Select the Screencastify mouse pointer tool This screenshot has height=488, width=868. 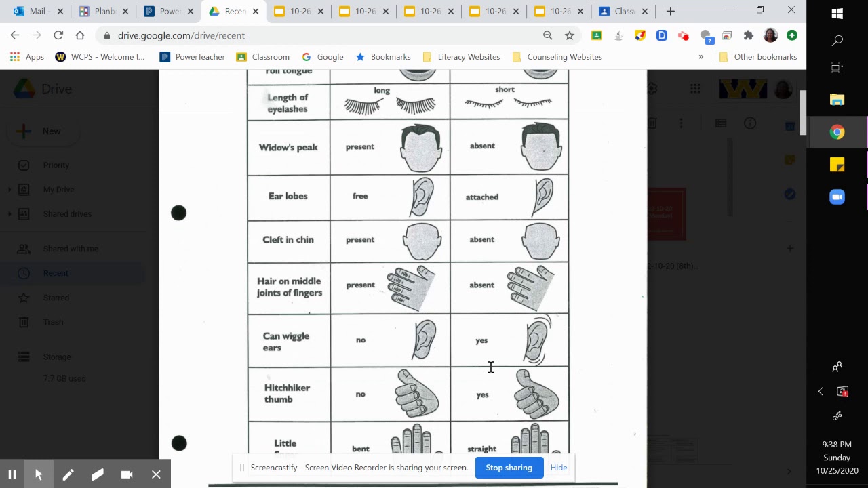point(39,474)
